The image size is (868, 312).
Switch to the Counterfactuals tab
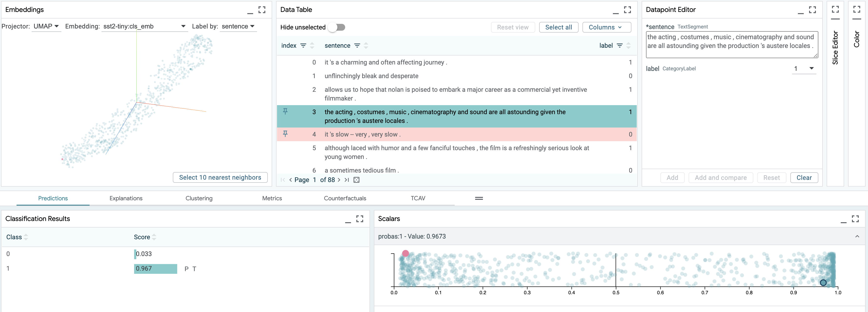[x=345, y=198]
